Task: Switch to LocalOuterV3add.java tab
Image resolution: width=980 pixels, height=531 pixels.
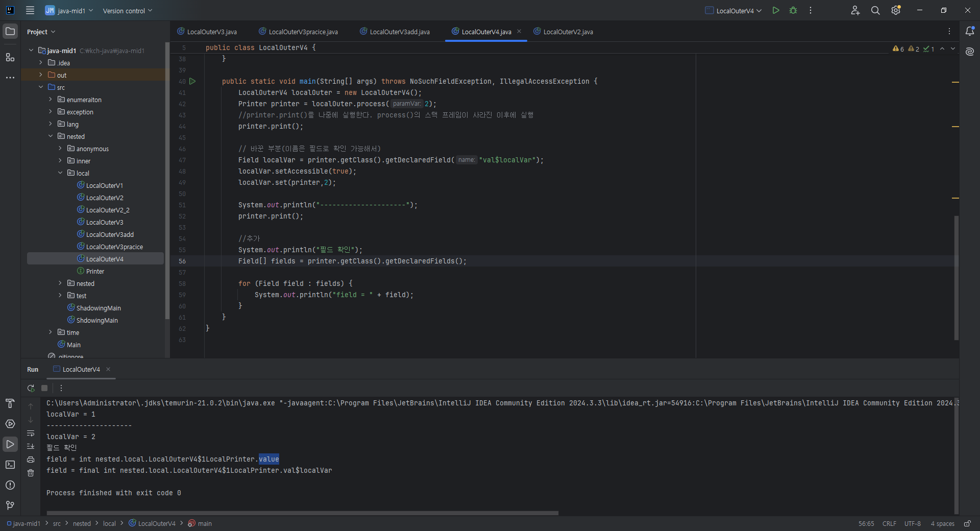Action: tap(395, 32)
